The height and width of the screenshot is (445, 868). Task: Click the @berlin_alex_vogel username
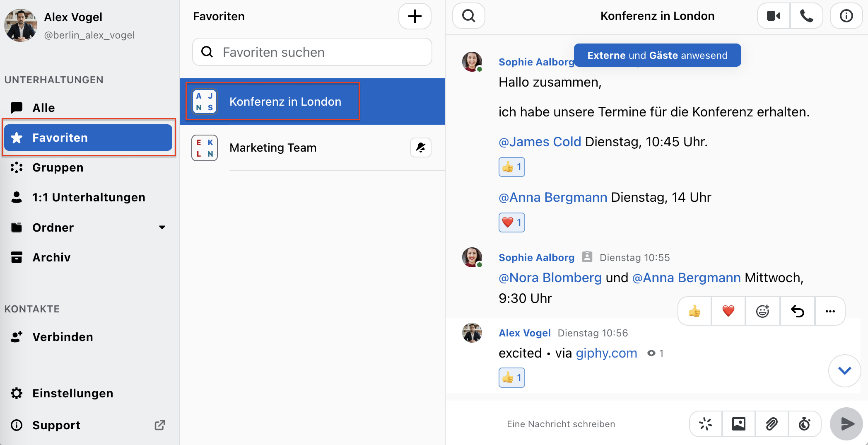(89, 35)
